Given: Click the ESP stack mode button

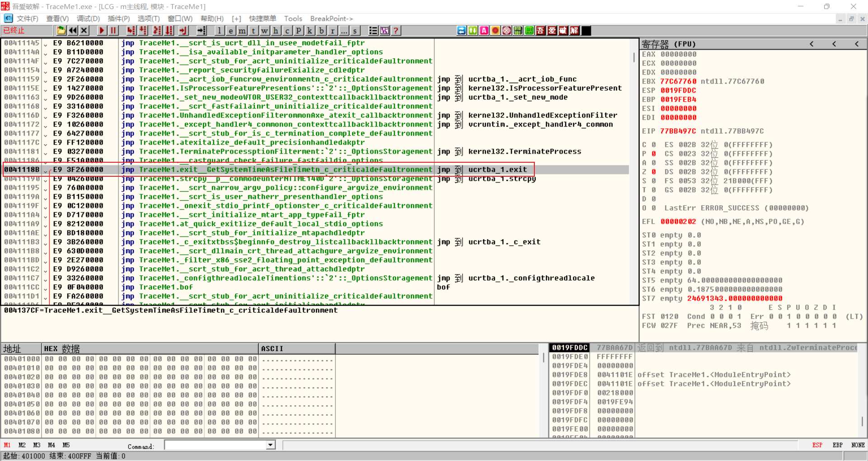Looking at the screenshot, I should [x=817, y=445].
